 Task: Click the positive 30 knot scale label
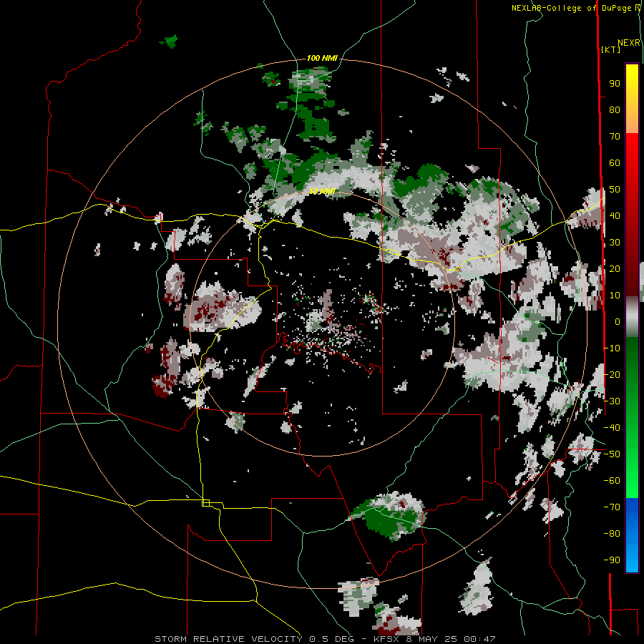click(x=615, y=243)
